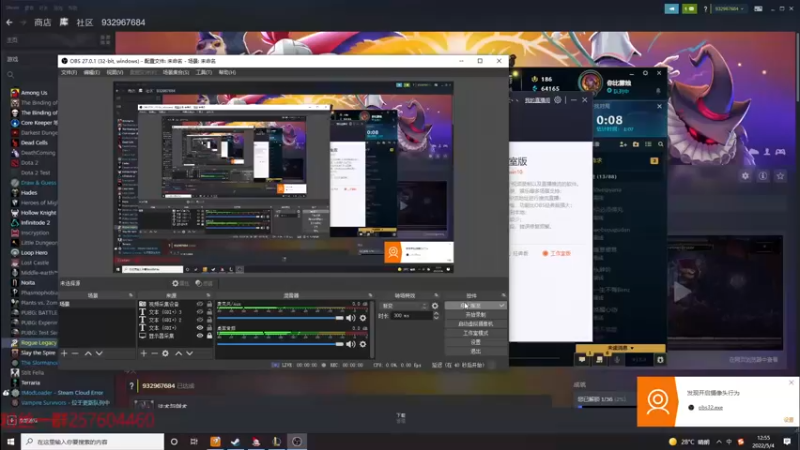
Task: Toggle visibility of 视频采集设备 source
Action: point(199,304)
